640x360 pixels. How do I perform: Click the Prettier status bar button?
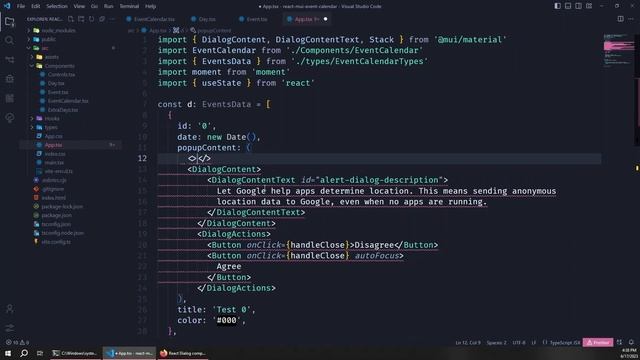(598, 342)
